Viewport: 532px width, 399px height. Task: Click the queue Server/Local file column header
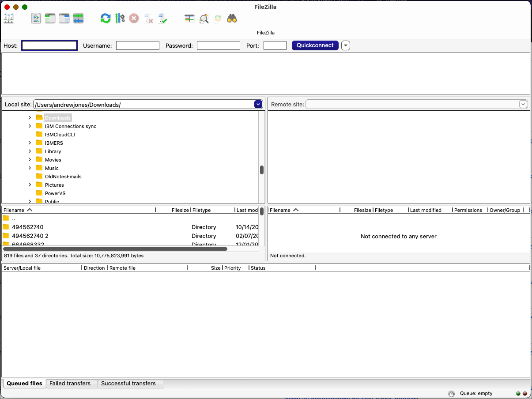tap(42, 268)
